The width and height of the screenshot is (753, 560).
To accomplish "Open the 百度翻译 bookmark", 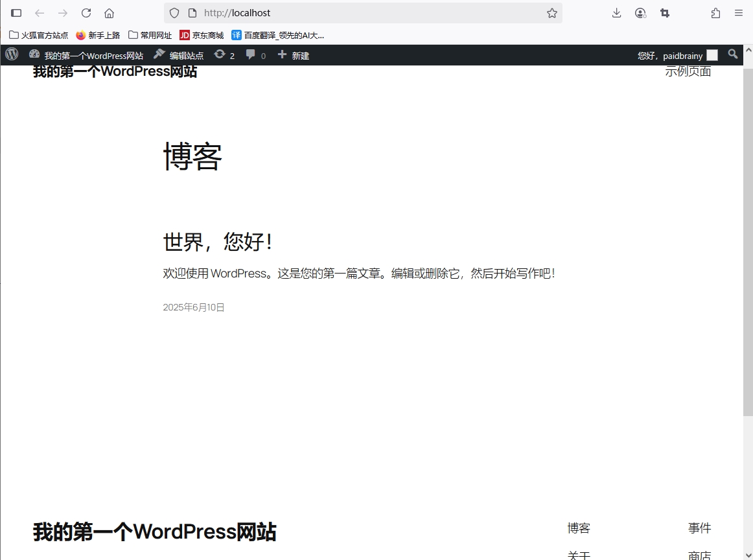I will (277, 35).
